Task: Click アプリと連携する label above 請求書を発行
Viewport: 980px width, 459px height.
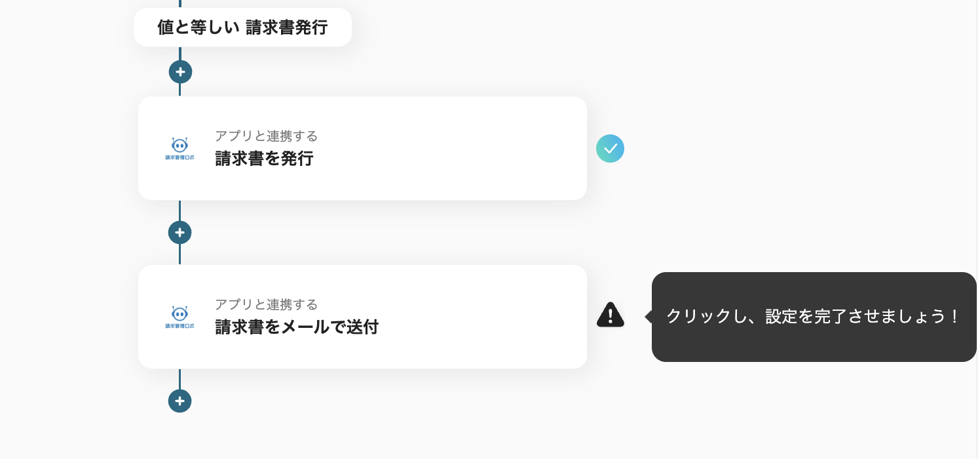Action: pyautogui.click(x=266, y=136)
